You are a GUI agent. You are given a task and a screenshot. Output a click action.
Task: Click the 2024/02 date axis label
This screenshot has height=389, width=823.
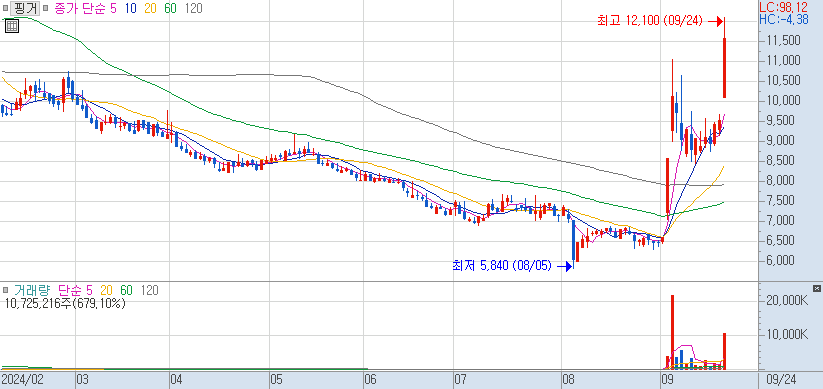tap(23, 380)
